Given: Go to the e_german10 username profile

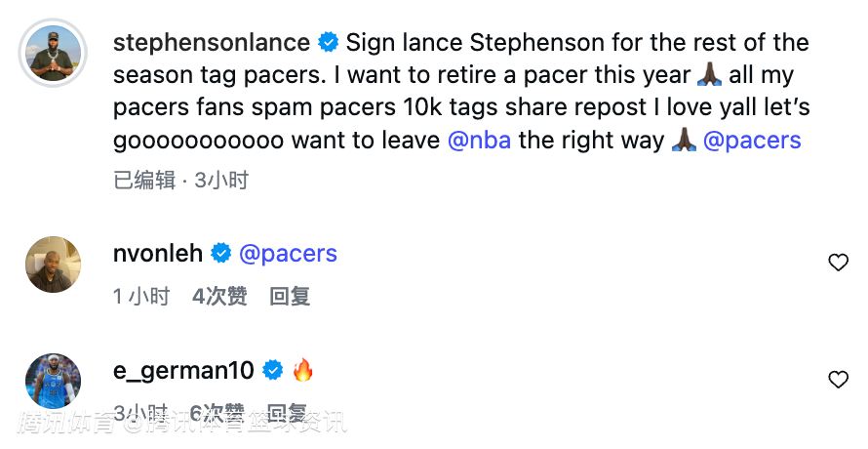Looking at the screenshot, I should click(183, 371).
